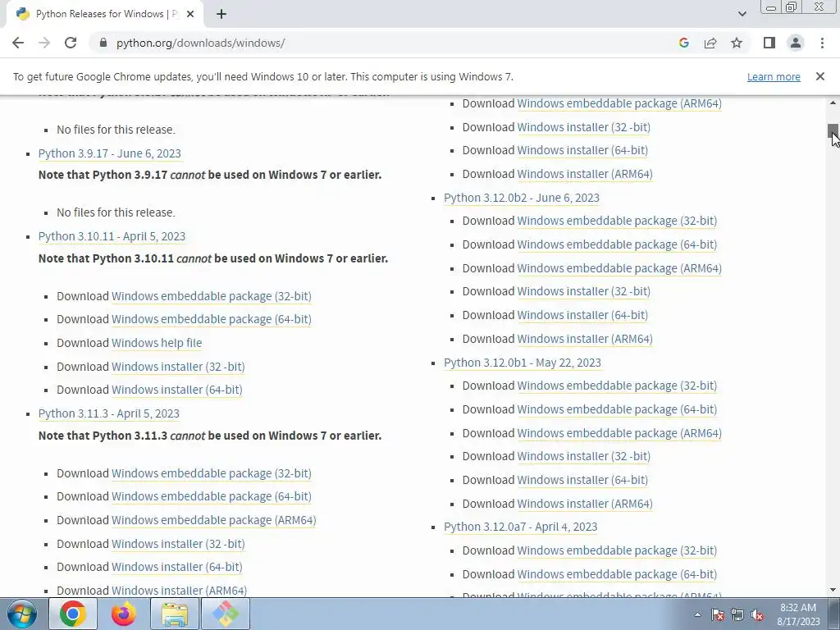Open the Windows Start menu
The width and height of the screenshot is (840, 630).
point(21,614)
